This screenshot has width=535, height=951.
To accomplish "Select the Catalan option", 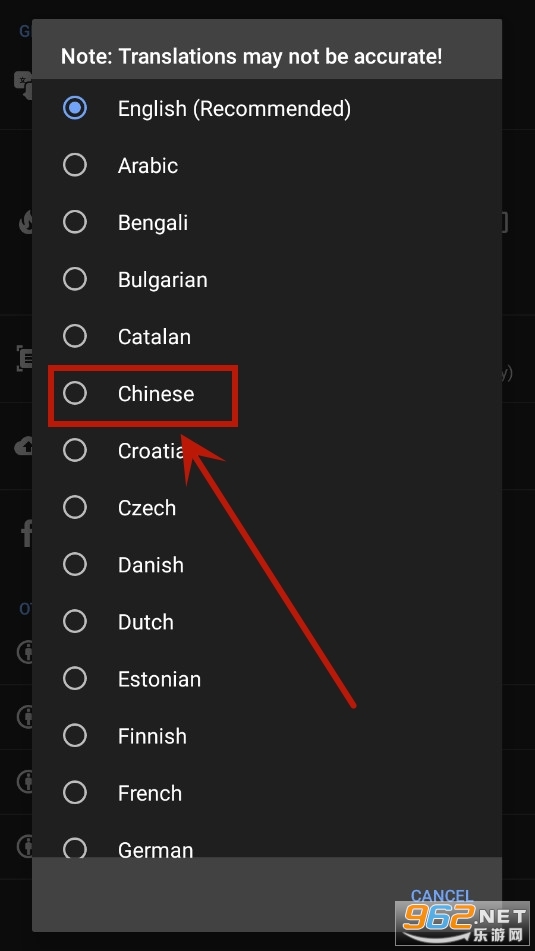I will [267, 336].
